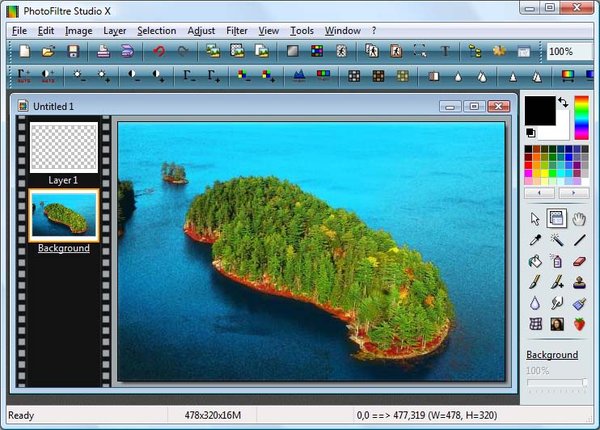Click the black foreground color swatch
The width and height of the screenshot is (600, 430).
[541, 111]
